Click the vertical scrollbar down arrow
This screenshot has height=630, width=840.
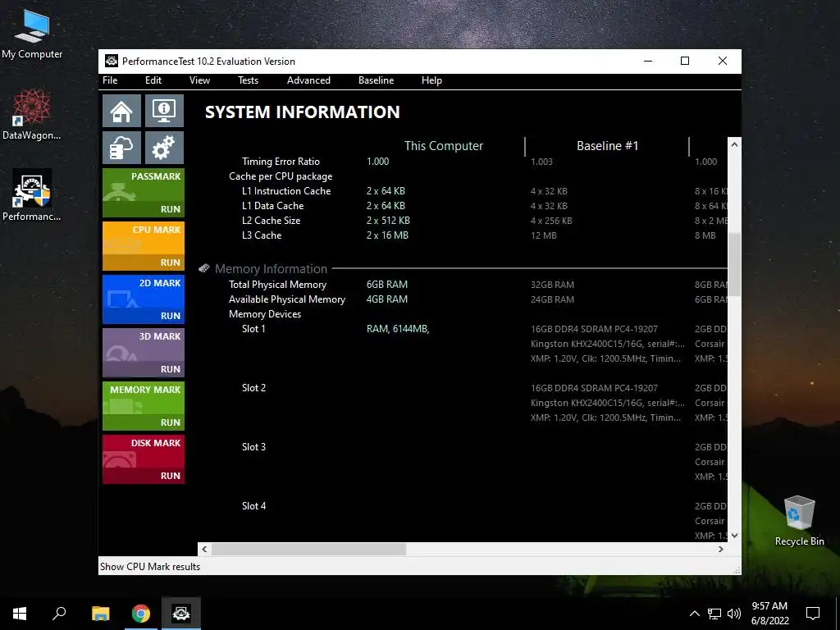click(x=734, y=535)
